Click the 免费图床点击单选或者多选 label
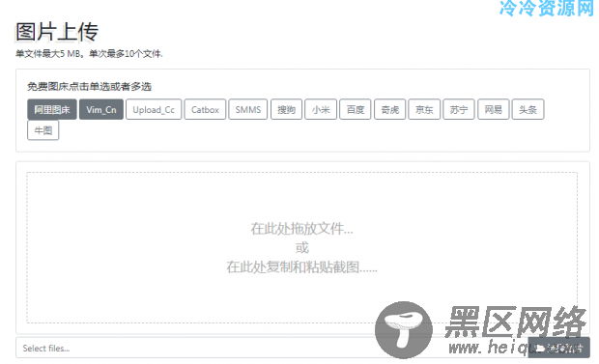599x364 pixels. click(x=90, y=87)
